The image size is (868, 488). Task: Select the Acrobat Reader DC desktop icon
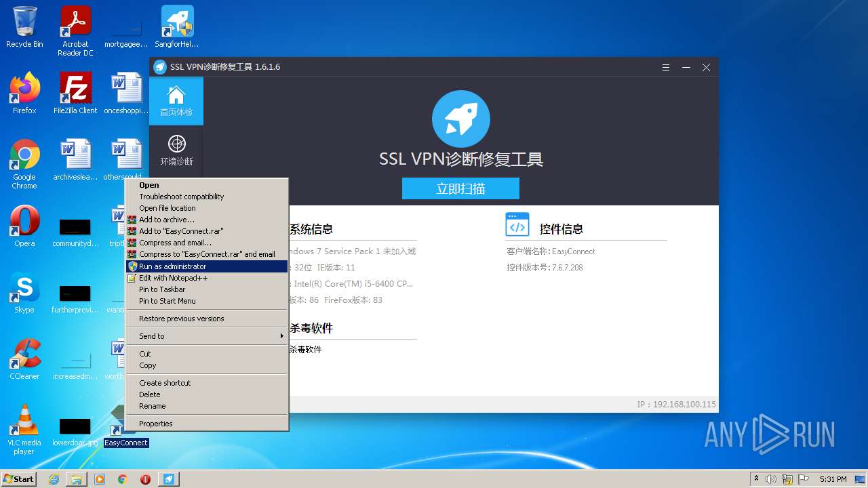(75, 31)
